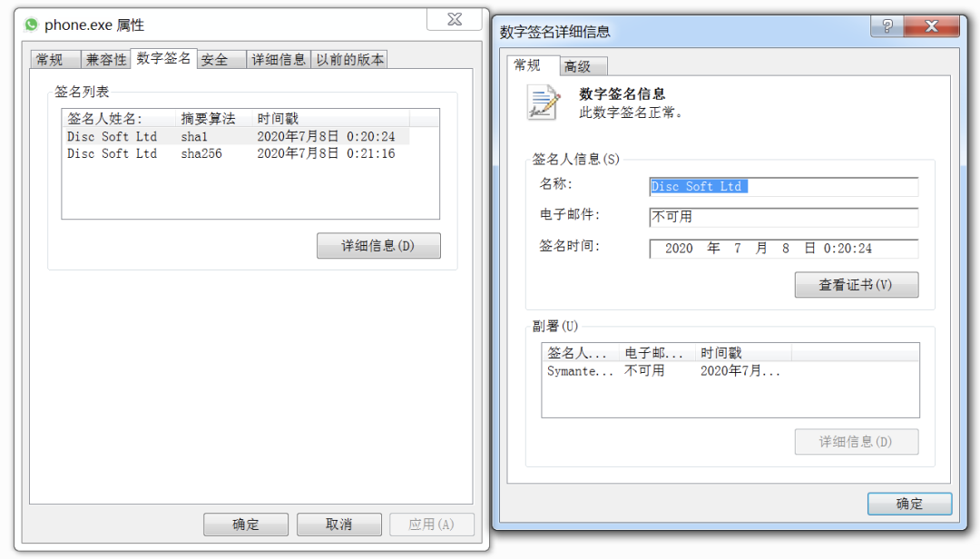
Task: Click the 电子邮件 field showing 不可用
Action: 784,217
